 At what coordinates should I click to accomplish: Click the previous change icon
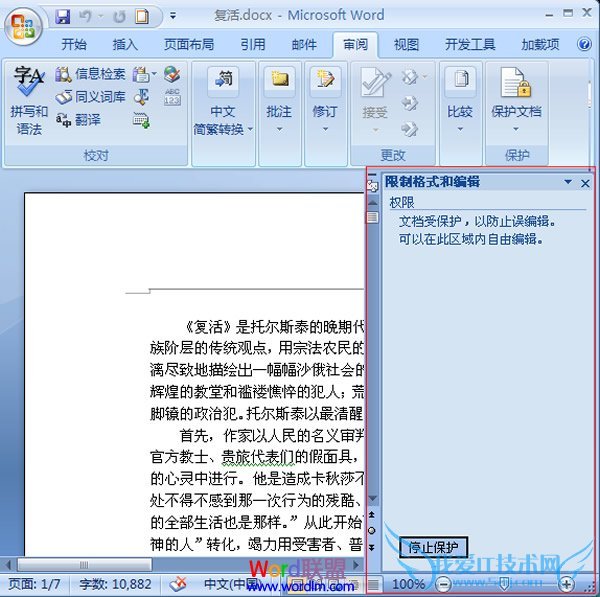(x=410, y=103)
